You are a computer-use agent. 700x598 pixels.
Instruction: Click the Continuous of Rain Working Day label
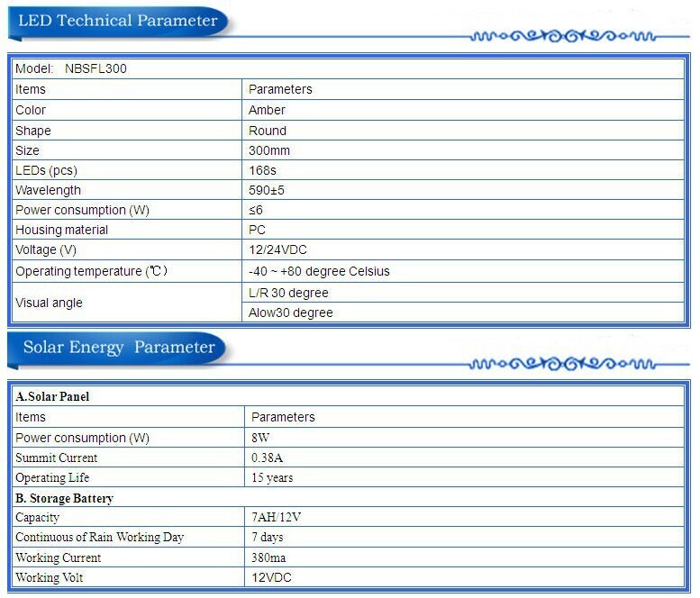point(100,537)
